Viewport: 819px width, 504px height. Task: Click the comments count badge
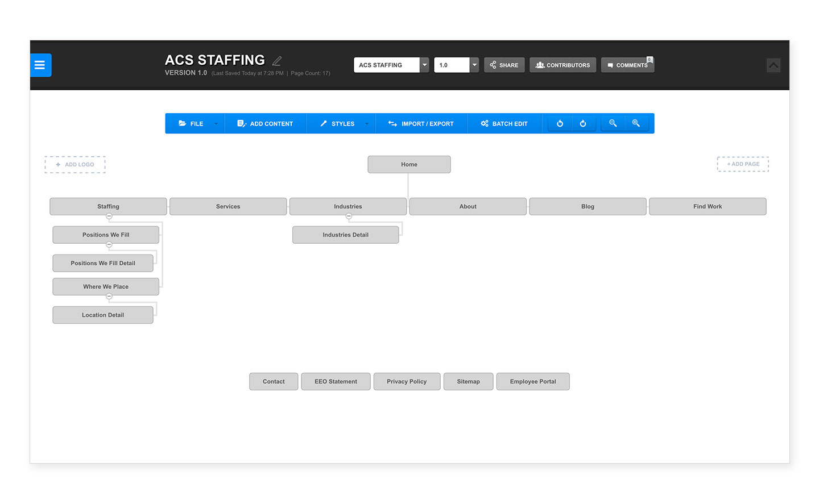tap(650, 59)
